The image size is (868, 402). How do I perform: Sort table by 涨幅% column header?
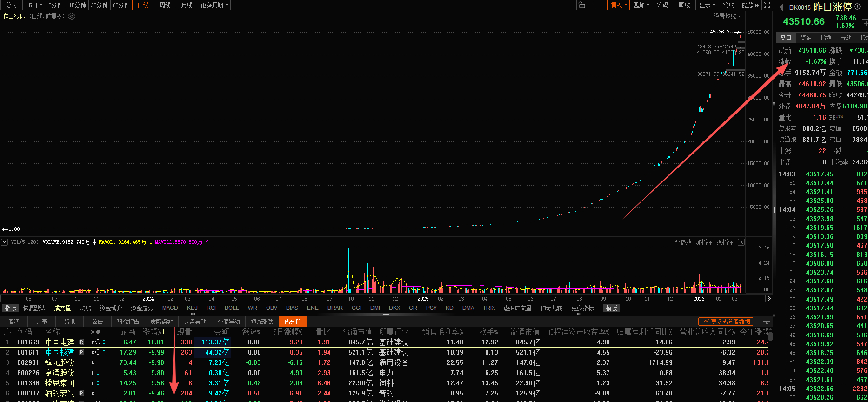pos(154,332)
